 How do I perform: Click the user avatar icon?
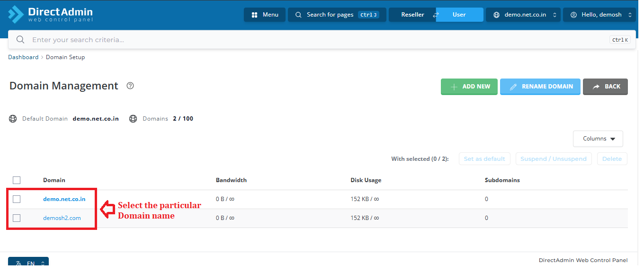tap(573, 15)
